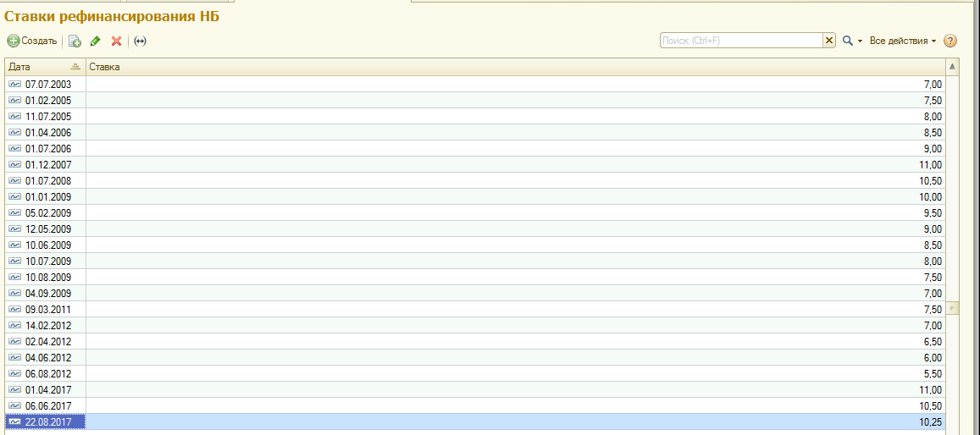Click rate 7,50 in the 09.03.2011 row
The image size is (980, 435).
point(933,310)
